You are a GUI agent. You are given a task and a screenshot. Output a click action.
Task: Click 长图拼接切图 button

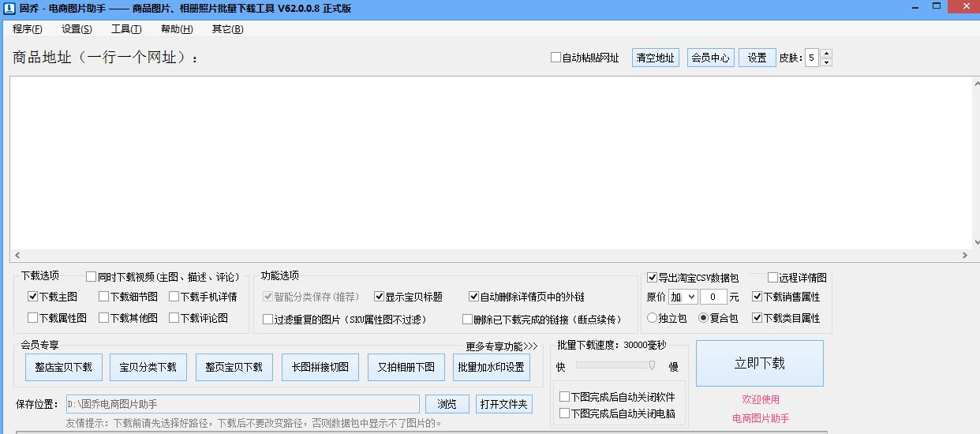pyautogui.click(x=320, y=367)
